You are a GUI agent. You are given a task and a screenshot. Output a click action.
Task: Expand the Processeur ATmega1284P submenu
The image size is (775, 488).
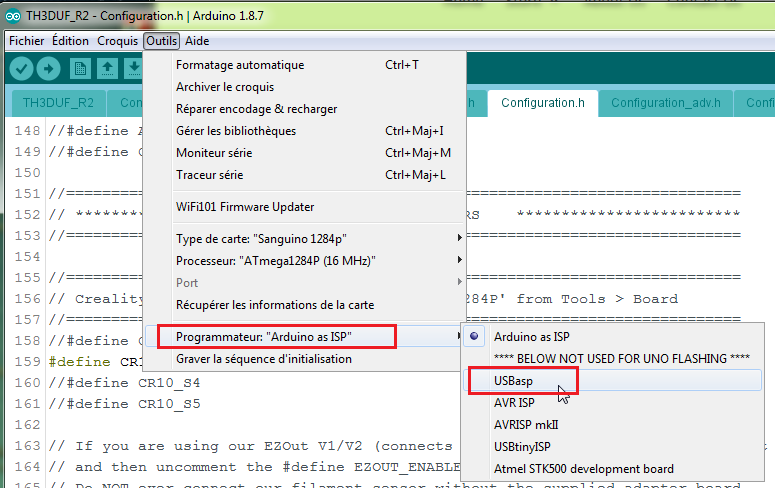pos(305,261)
